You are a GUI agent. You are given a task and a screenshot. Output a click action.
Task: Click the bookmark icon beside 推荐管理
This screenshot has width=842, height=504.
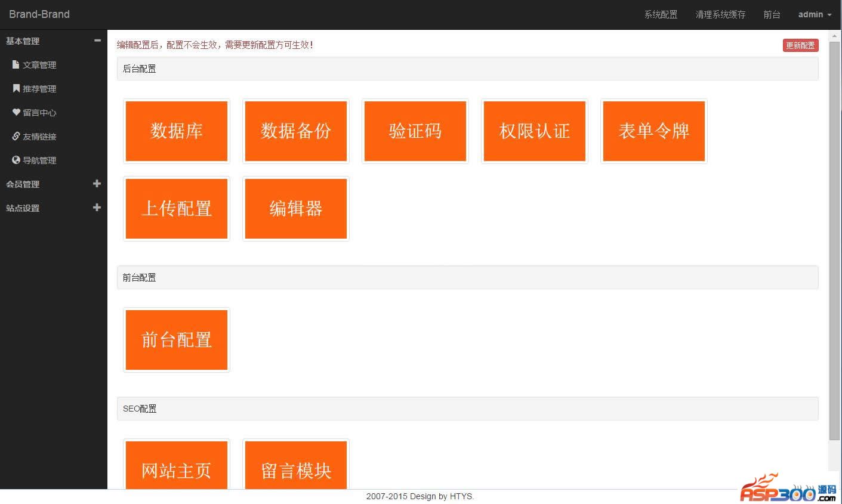tap(16, 88)
